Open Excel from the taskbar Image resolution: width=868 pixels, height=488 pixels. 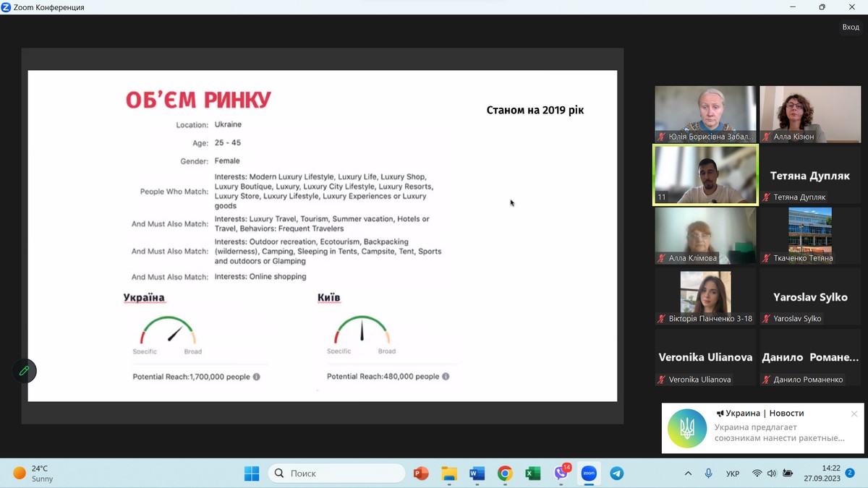coord(533,474)
